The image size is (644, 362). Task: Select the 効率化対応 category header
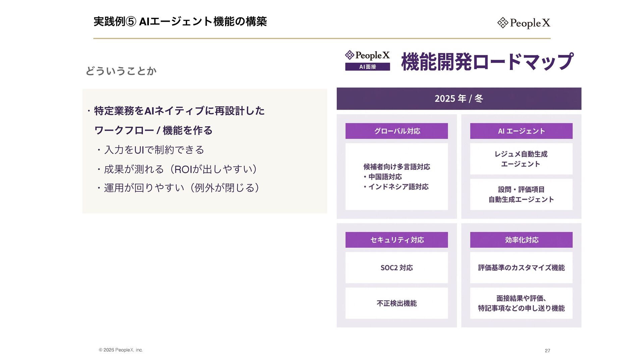521,240
